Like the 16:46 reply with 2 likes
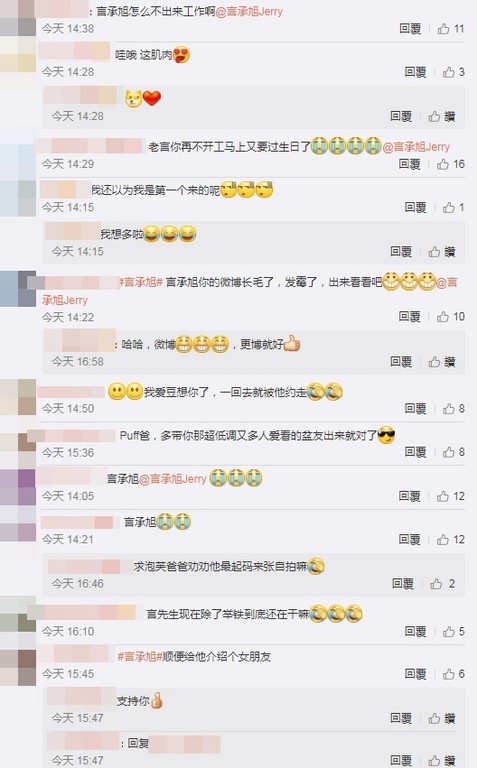The height and width of the screenshot is (768, 477). pyautogui.click(x=442, y=583)
